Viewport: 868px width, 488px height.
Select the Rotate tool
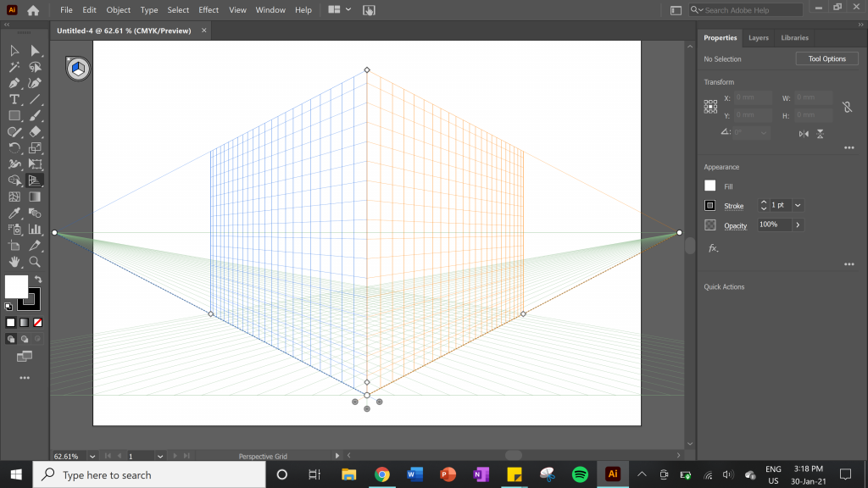(14, 148)
